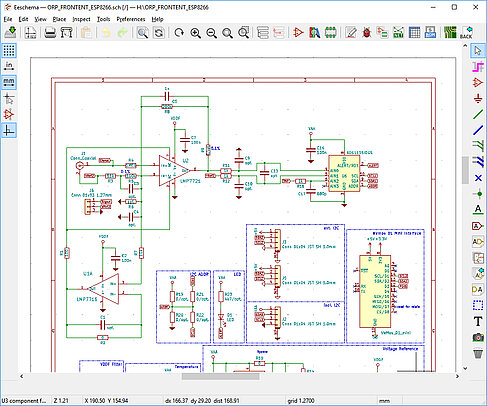Open the Preferences menu
This screenshot has width=487, height=406.
pyautogui.click(x=131, y=19)
